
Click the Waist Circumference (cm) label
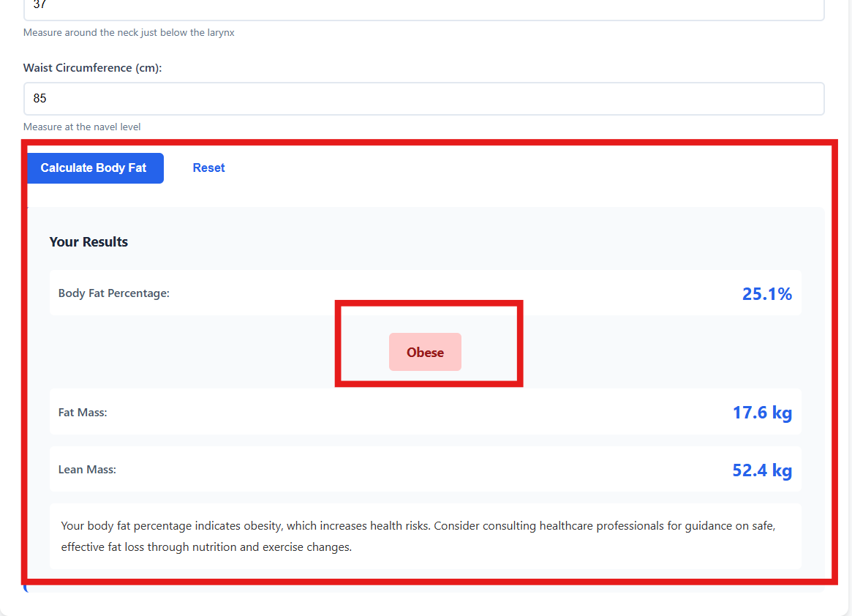tap(92, 68)
